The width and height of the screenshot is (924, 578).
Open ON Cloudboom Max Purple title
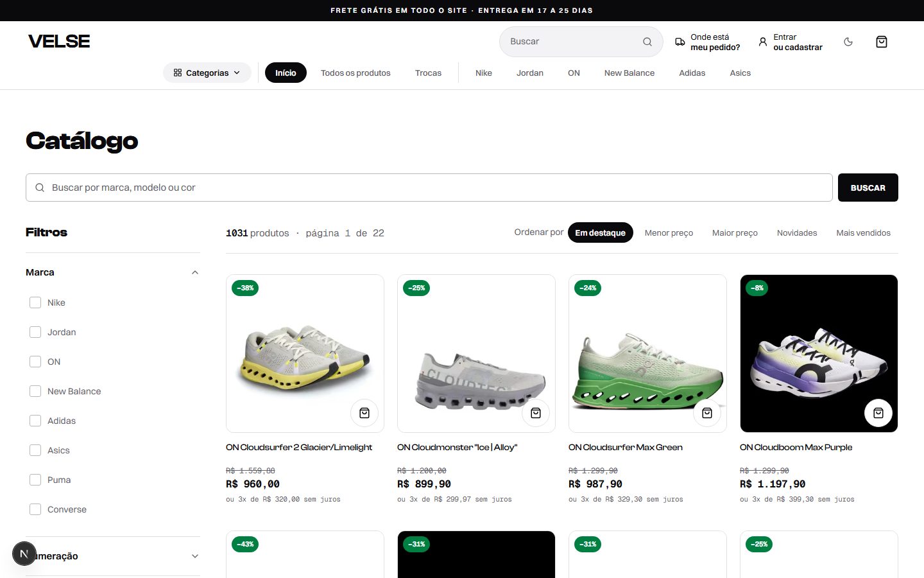pos(796,447)
